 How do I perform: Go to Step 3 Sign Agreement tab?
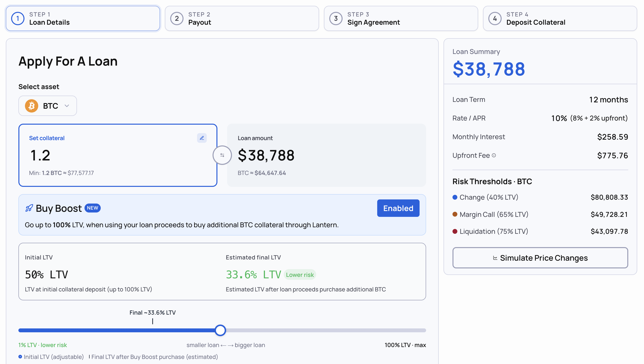(x=401, y=18)
